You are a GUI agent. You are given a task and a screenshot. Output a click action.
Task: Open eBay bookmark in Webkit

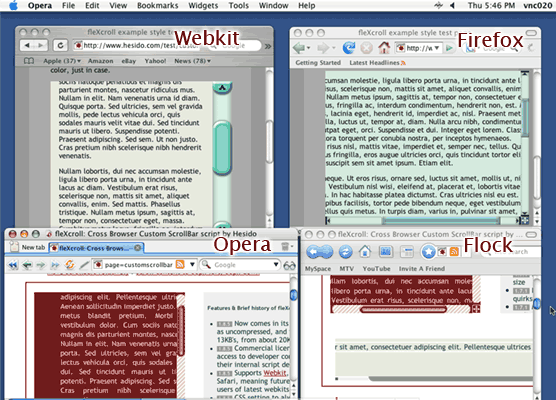click(x=129, y=61)
